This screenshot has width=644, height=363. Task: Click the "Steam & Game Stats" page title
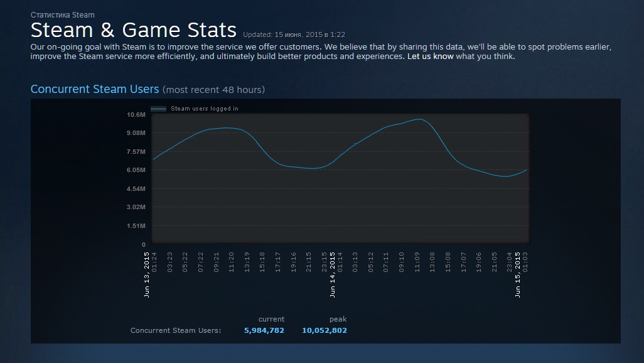point(134,30)
